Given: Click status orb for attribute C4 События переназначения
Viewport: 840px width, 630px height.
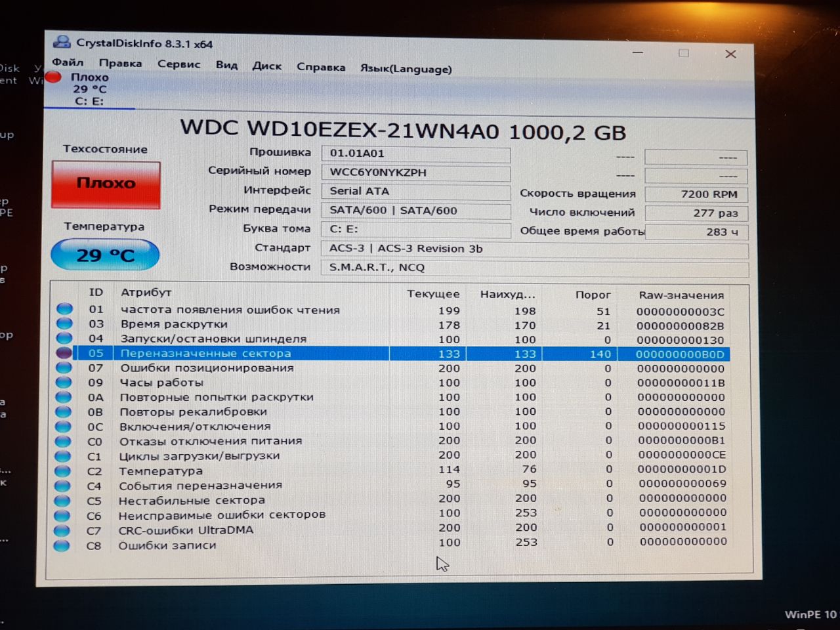Looking at the screenshot, I should [x=62, y=486].
